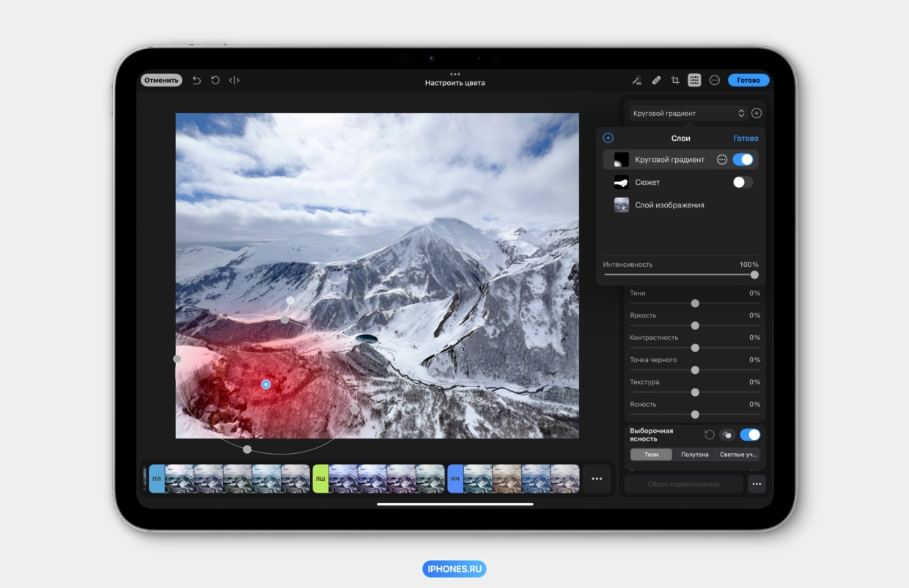Switch to the Светлые участки segment
Image resolution: width=909 pixels, height=588 pixels.
(x=738, y=455)
